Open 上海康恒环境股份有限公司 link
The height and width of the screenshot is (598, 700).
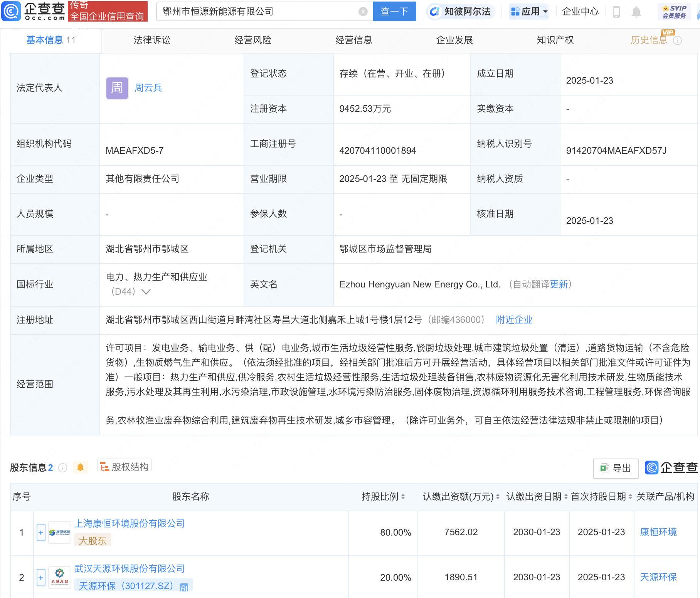coord(130,524)
